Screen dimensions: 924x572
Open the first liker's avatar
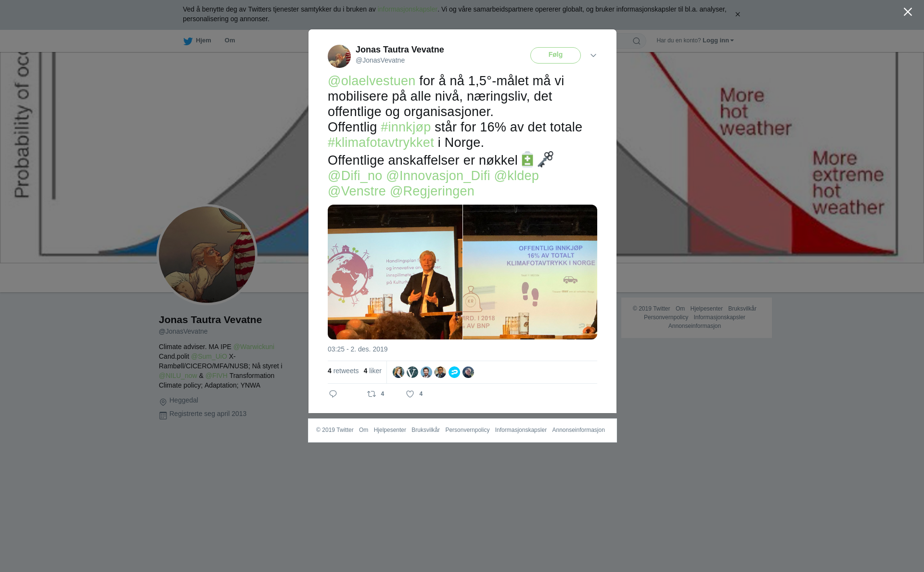click(x=398, y=372)
